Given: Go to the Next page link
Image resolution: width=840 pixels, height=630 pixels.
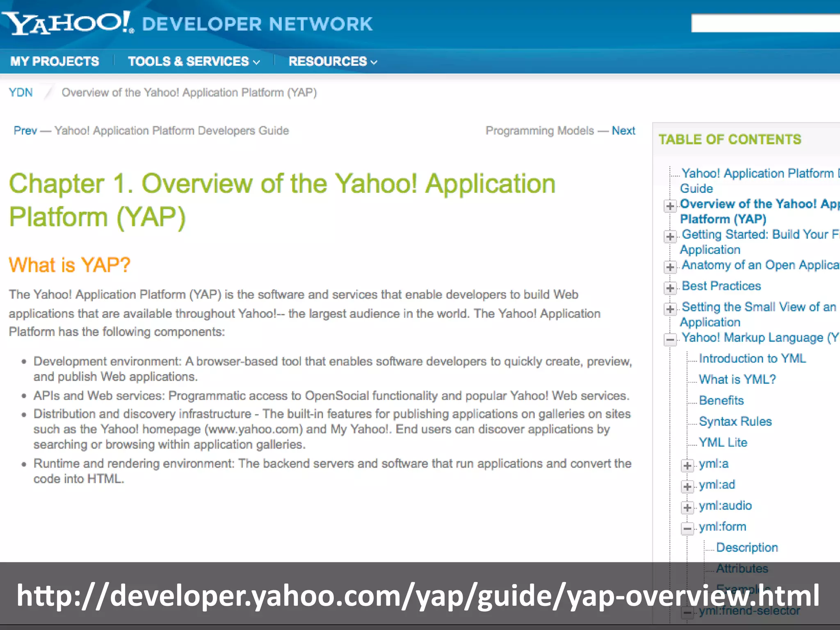Looking at the screenshot, I should click(623, 130).
